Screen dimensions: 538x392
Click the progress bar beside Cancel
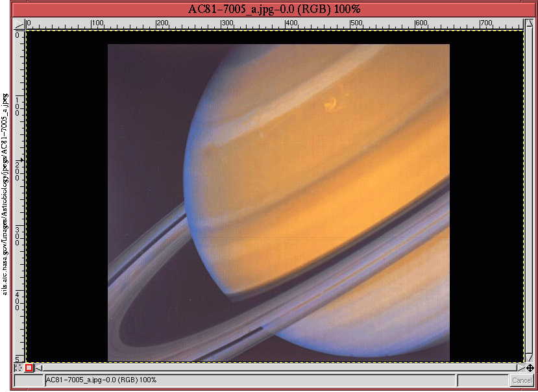[483, 380]
